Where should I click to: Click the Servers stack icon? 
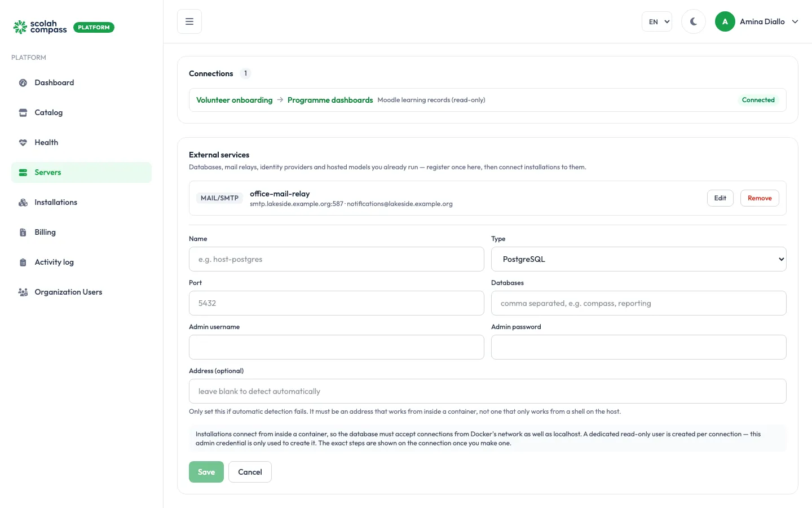click(23, 173)
